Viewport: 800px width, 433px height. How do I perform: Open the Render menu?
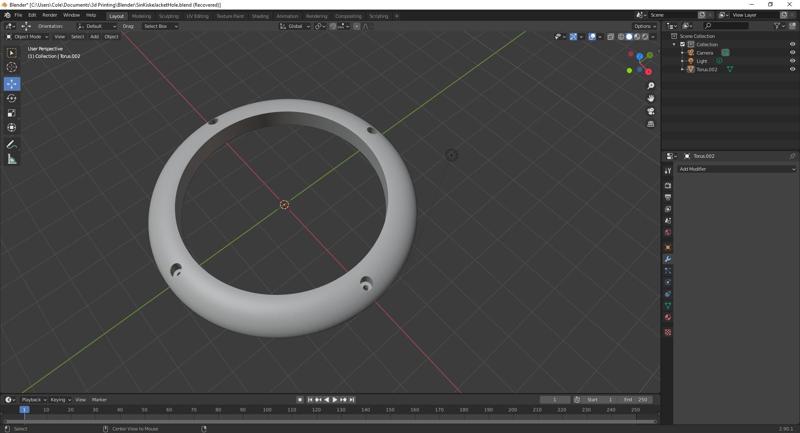tap(49, 15)
